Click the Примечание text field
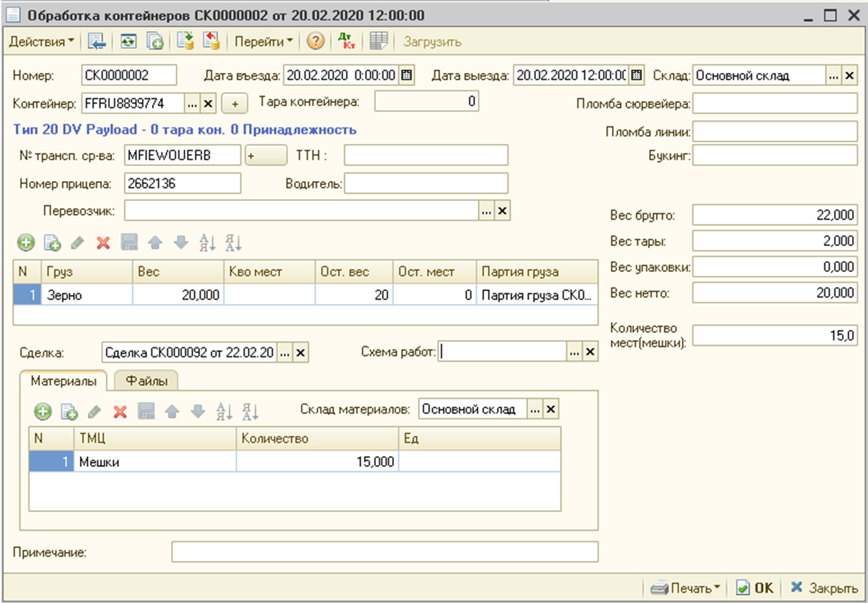Image resolution: width=868 pixels, height=603 pixels. pyautogui.click(x=384, y=552)
